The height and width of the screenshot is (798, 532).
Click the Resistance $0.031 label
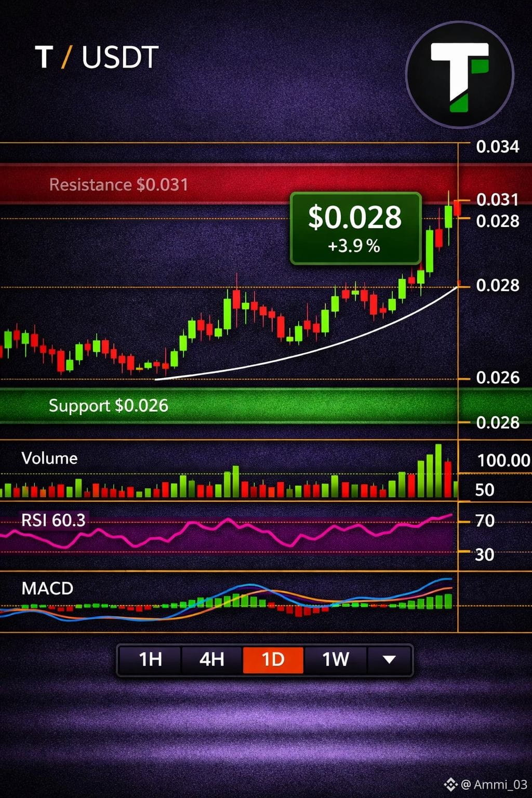click(118, 184)
